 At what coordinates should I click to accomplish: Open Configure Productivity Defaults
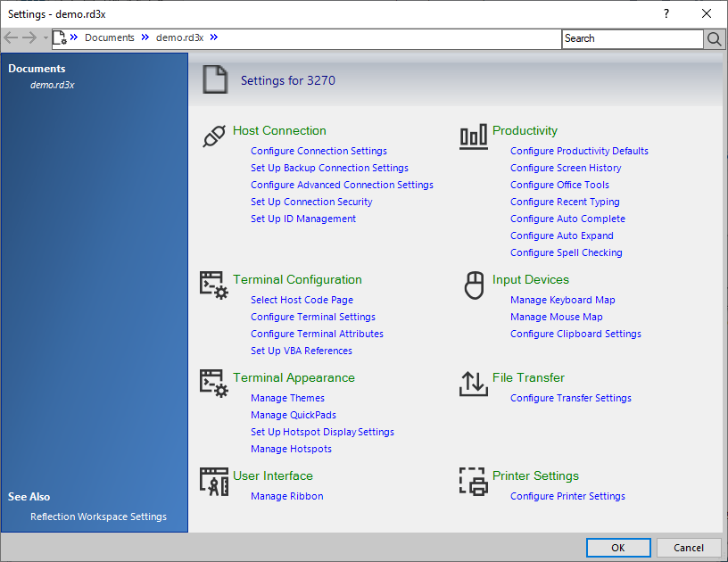tap(579, 151)
